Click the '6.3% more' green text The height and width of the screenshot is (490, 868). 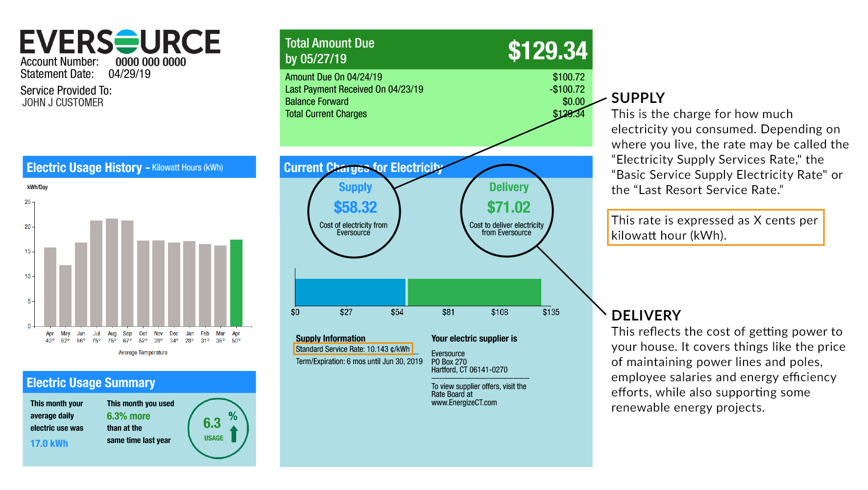[x=128, y=416]
